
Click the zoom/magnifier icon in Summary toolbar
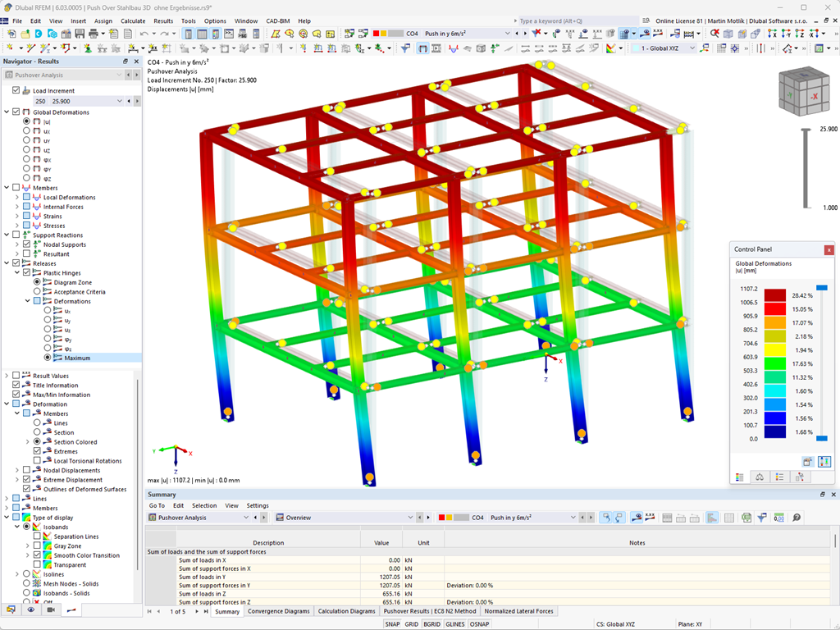797,518
